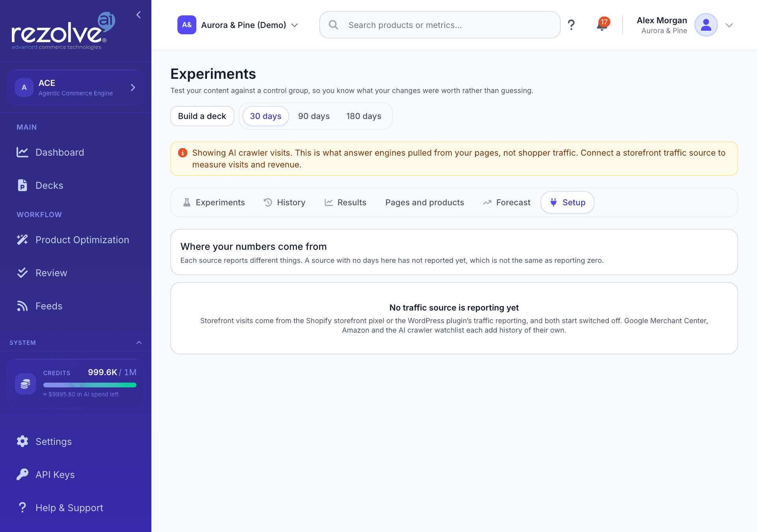This screenshot has width=757, height=532.
Task: Switch to the Results tab
Action: pos(345,203)
